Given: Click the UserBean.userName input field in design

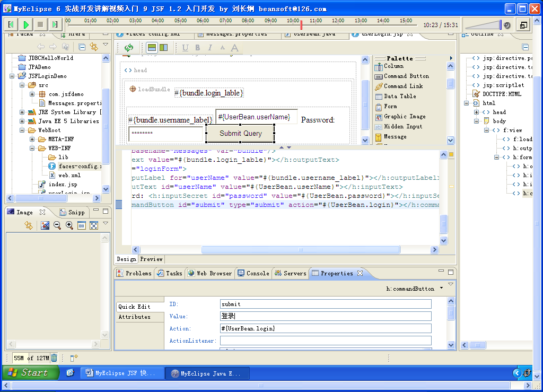Looking at the screenshot, I should click(256, 117).
